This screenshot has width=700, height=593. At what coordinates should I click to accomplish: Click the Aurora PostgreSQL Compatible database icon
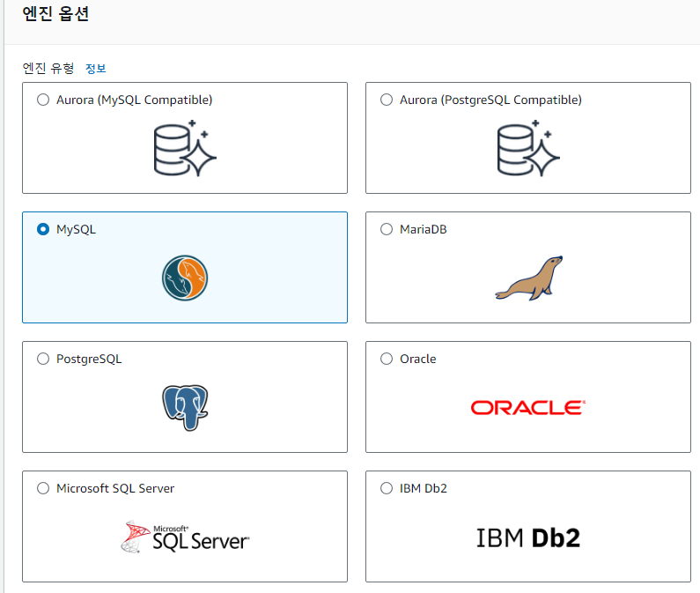coord(528,151)
